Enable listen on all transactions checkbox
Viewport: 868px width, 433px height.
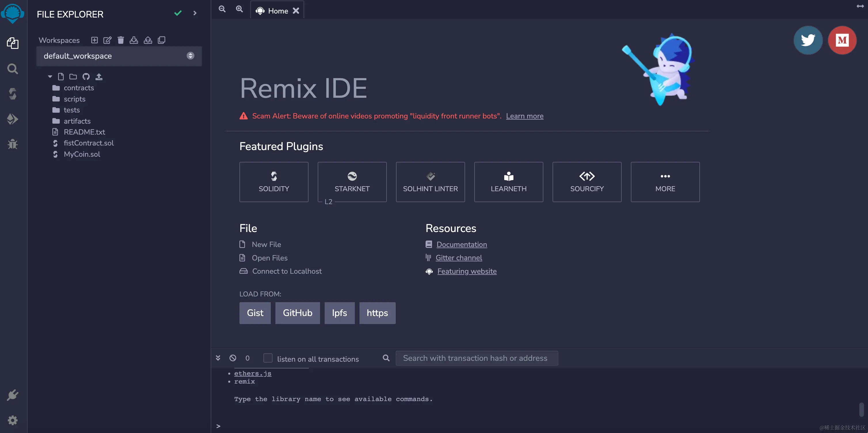pyautogui.click(x=268, y=358)
